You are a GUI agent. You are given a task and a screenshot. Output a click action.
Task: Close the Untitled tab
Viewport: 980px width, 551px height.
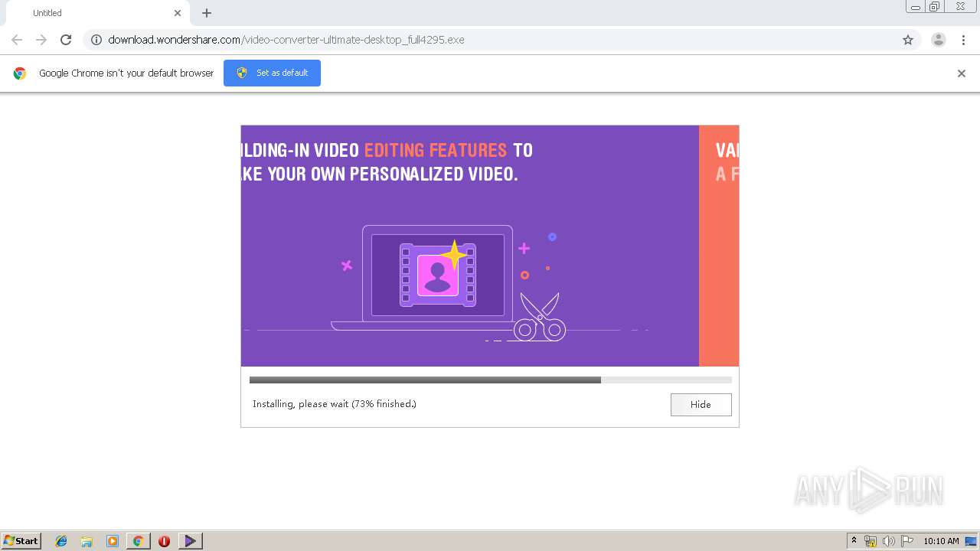point(178,13)
